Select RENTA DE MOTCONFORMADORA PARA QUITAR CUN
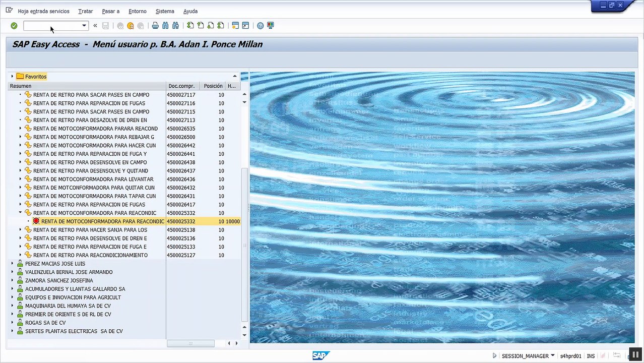This screenshot has width=644, height=363. [94, 188]
